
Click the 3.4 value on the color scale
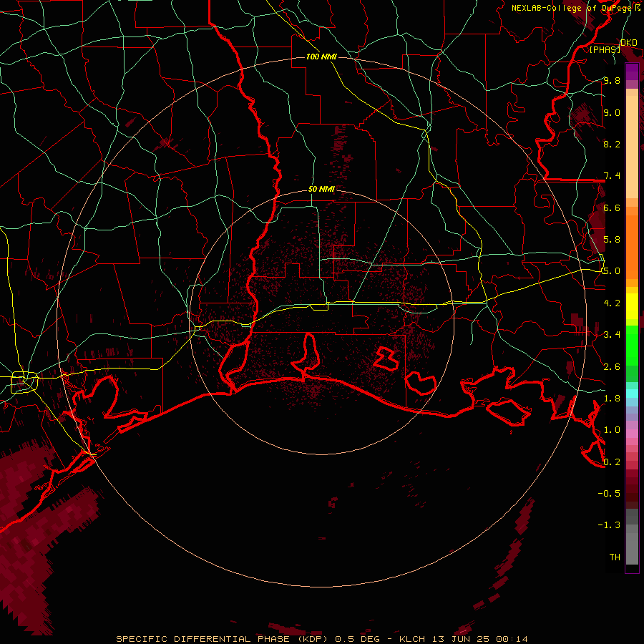click(612, 335)
